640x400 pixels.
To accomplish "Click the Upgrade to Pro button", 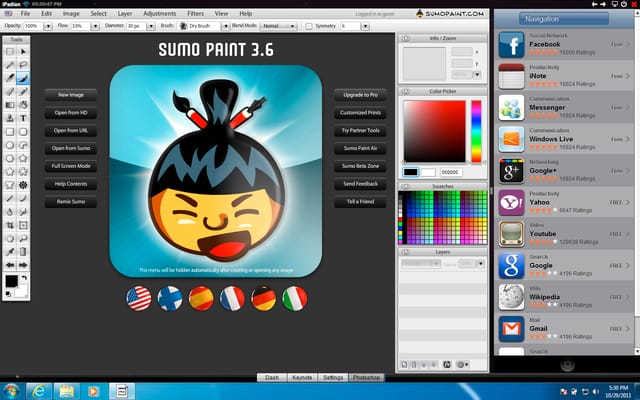I will click(x=360, y=95).
